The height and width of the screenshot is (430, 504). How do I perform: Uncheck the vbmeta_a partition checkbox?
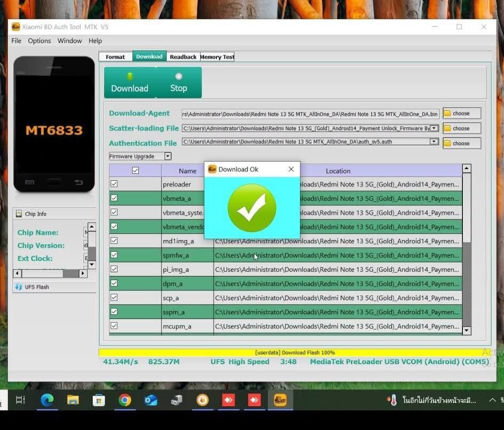[114, 198]
